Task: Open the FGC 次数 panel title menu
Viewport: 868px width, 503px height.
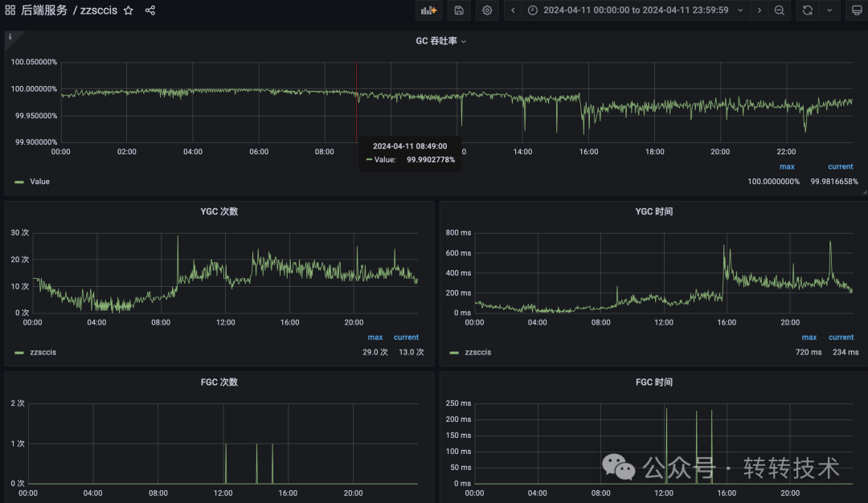Action: pyautogui.click(x=219, y=382)
